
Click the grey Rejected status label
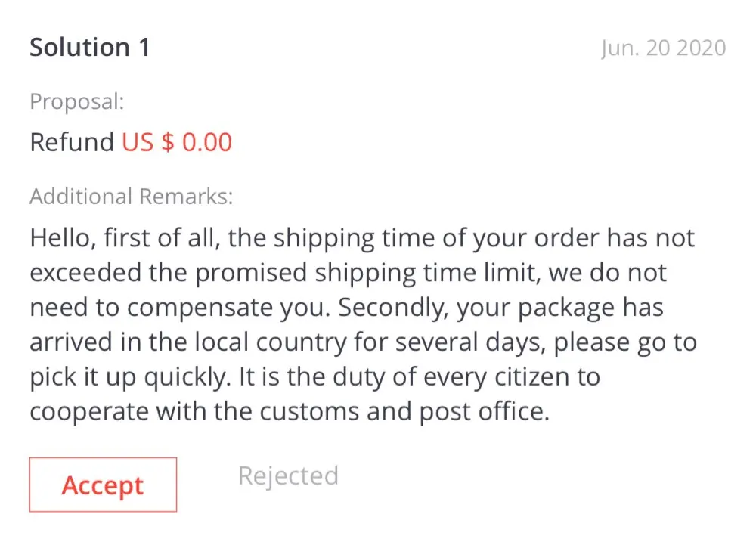click(288, 476)
